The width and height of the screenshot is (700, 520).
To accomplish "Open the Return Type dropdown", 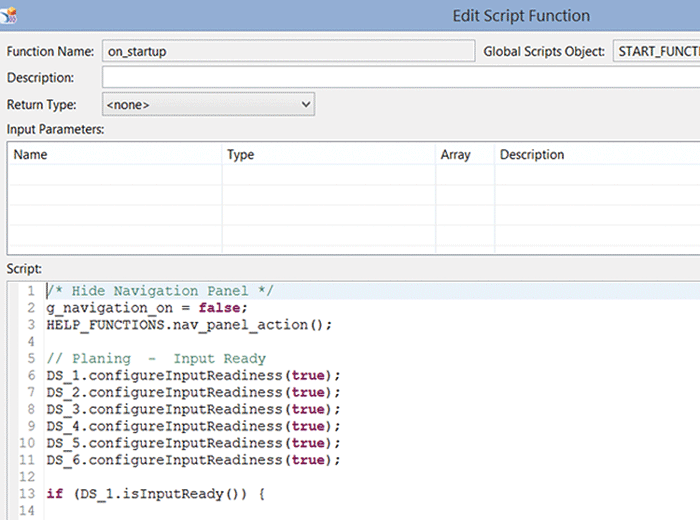I will coord(208,103).
